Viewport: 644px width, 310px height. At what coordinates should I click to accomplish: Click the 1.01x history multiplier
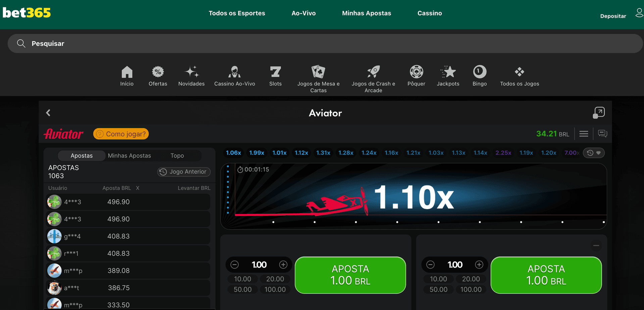point(280,153)
